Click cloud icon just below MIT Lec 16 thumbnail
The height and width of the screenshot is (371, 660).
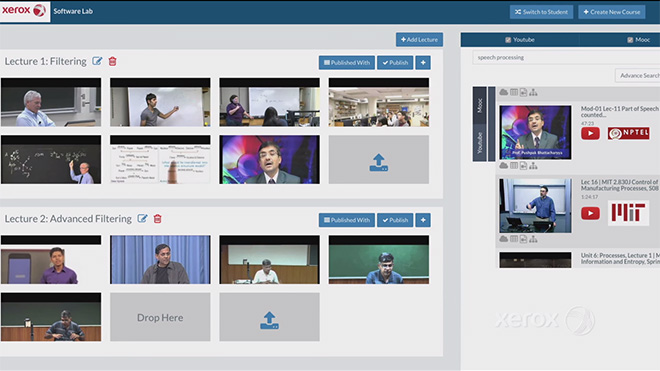(503, 239)
